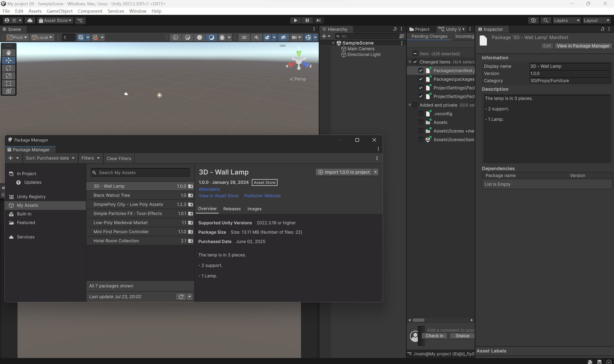Click the Check in button
This screenshot has height=364, width=614.
tap(434, 336)
